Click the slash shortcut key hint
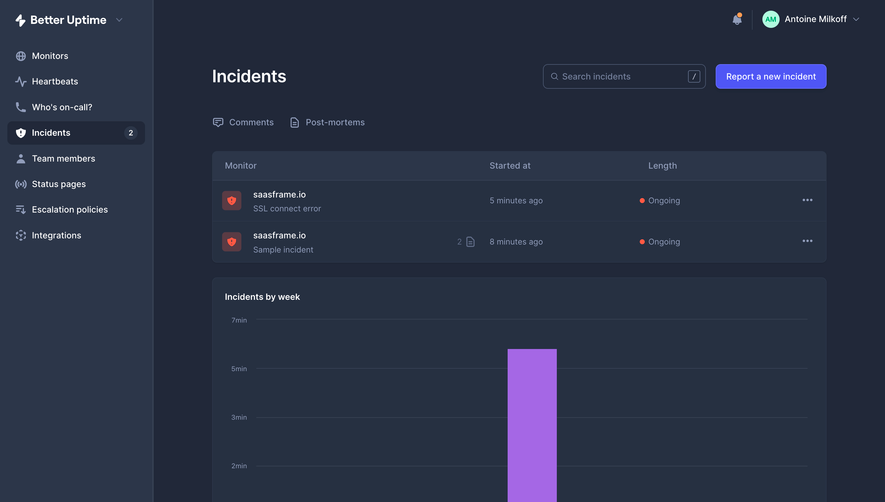The width and height of the screenshot is (885, 502). (694, 76)
